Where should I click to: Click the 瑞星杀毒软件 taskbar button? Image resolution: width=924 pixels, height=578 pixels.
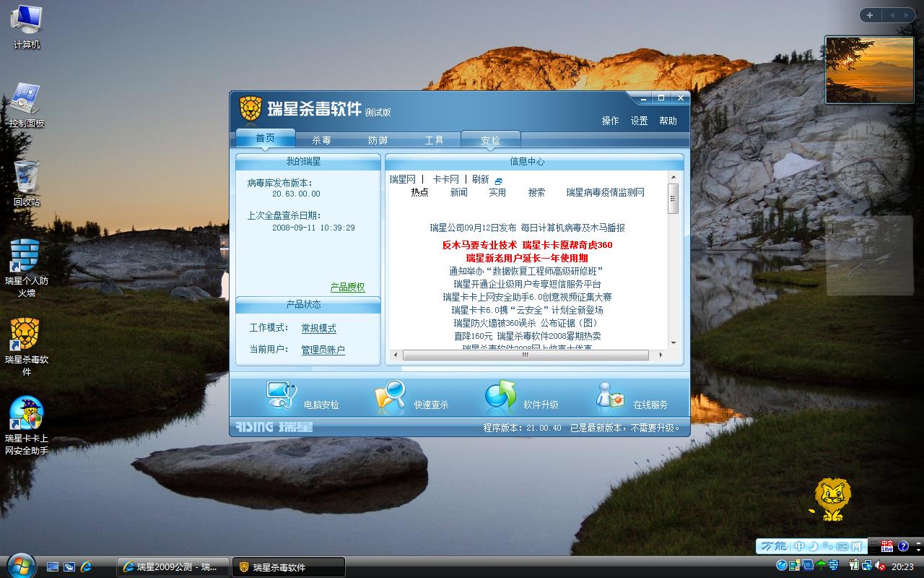(x=289, y=567)
